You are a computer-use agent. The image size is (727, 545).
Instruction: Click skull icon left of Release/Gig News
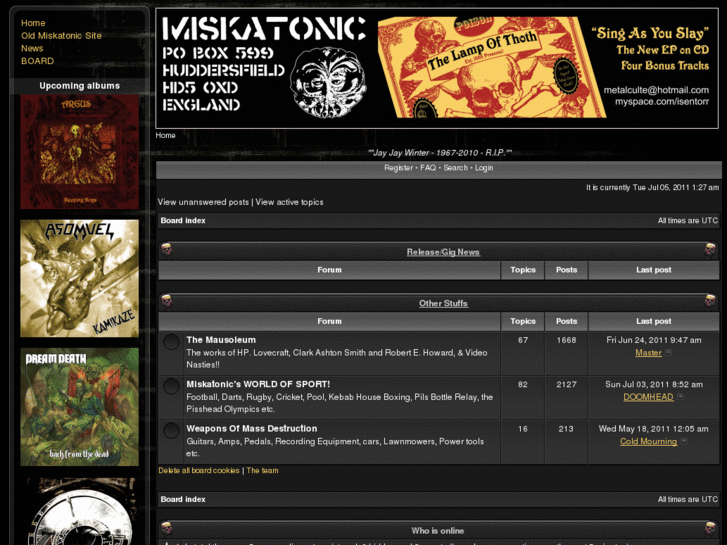pos(166,250)
